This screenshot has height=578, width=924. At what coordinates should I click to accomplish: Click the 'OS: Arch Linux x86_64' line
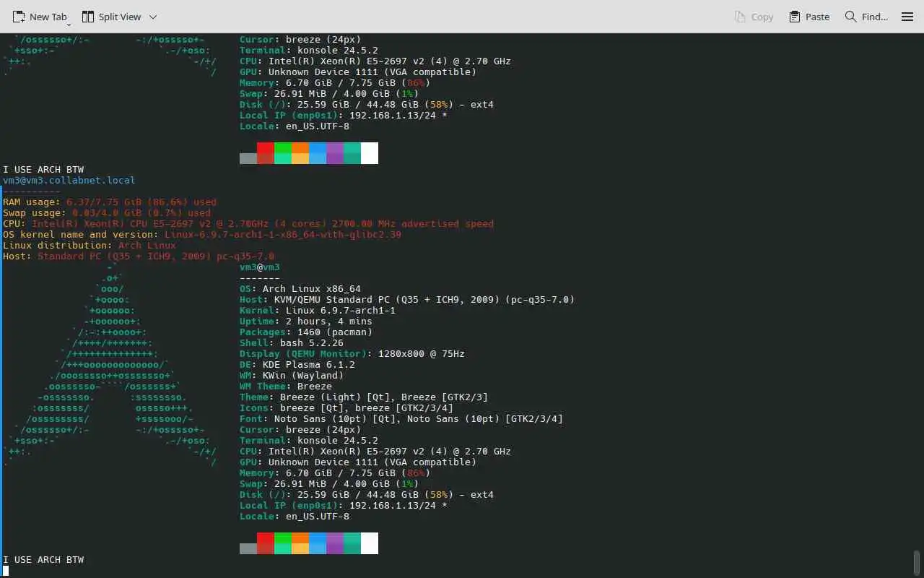click(x=300, y=289)
